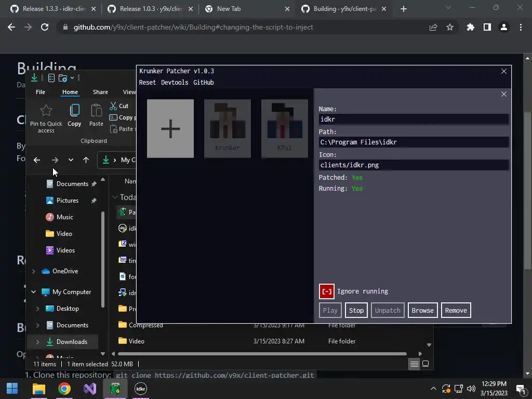
Task: Click the Copy path icon in ribbon
Action: point(113,117)
